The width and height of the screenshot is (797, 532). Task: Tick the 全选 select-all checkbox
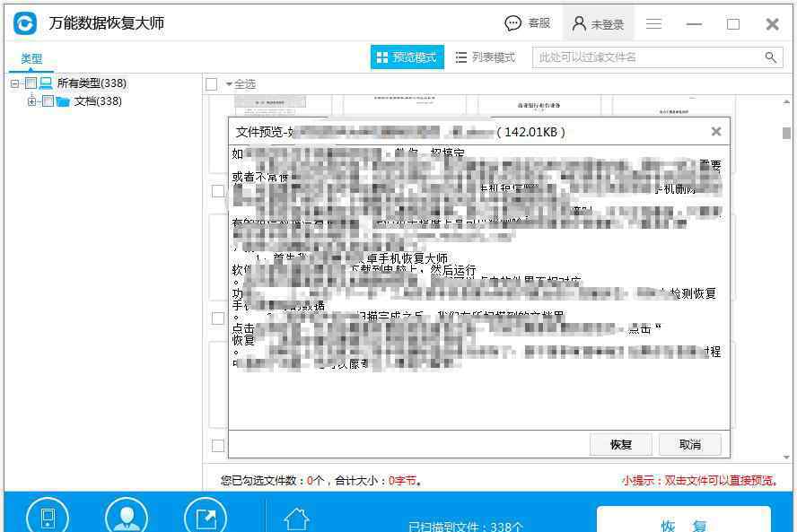pos(212,84)
